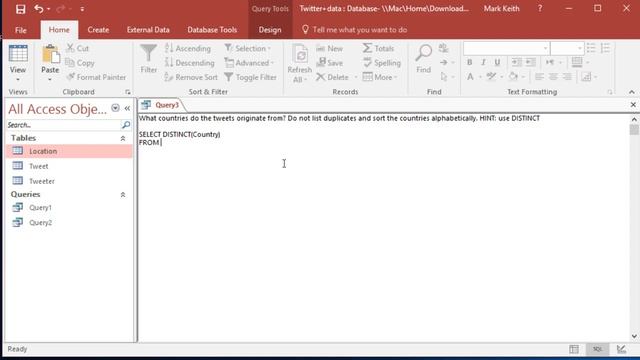Switch to the Database Tools tab
The width and height of the screenshot is (640, 360).
click(x=212, y=30)
